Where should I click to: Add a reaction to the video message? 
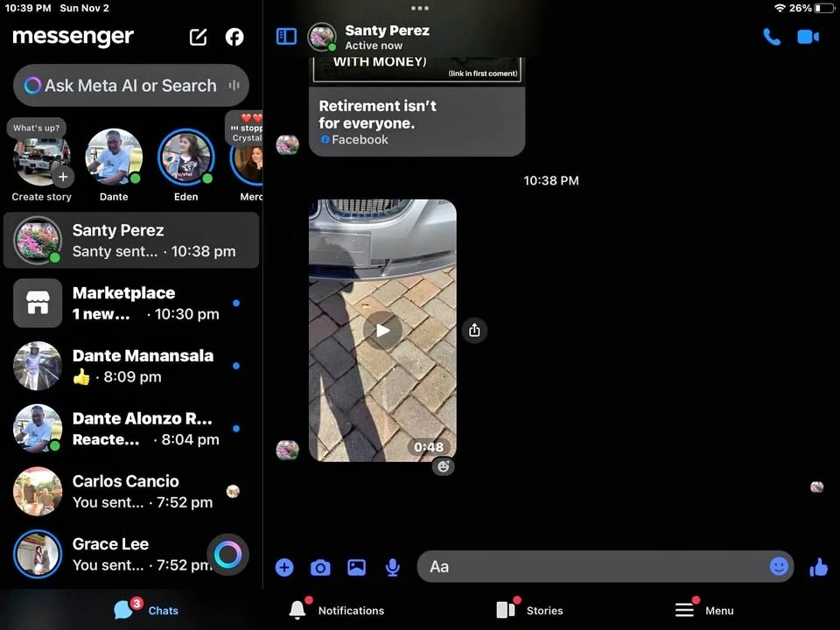tap(443, 466)
